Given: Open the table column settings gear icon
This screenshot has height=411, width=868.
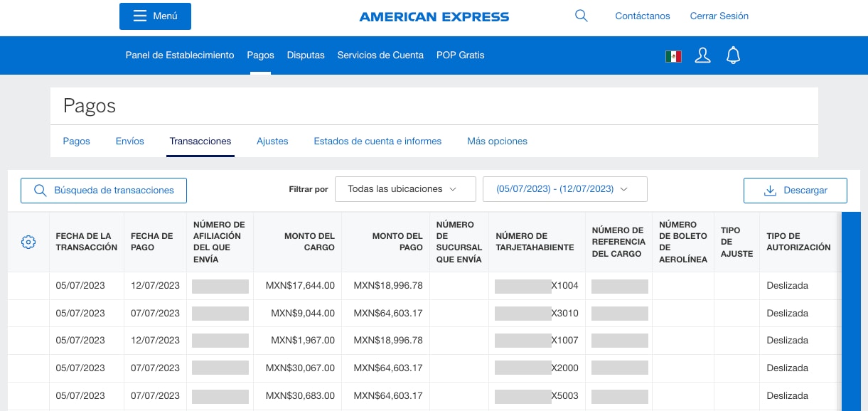Looking at the screenshot, I should coord(28,242).
